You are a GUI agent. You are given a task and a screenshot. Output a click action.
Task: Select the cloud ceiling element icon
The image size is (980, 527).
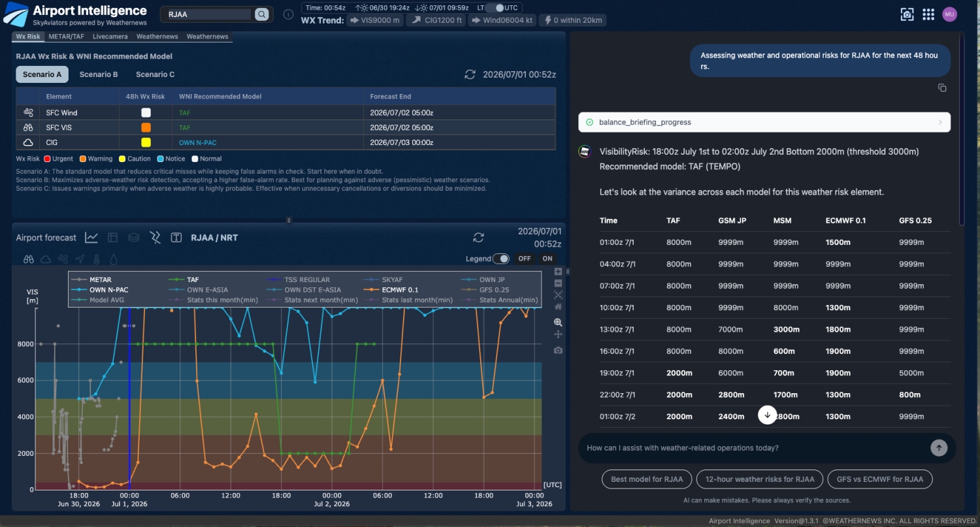pos(46,259)
